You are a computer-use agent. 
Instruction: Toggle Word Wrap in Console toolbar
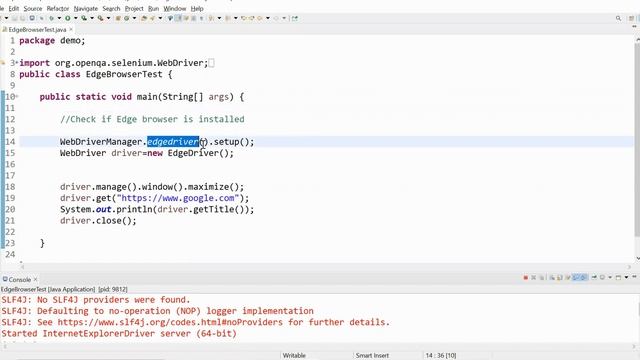pyautogui.click(x=568, y=278)
